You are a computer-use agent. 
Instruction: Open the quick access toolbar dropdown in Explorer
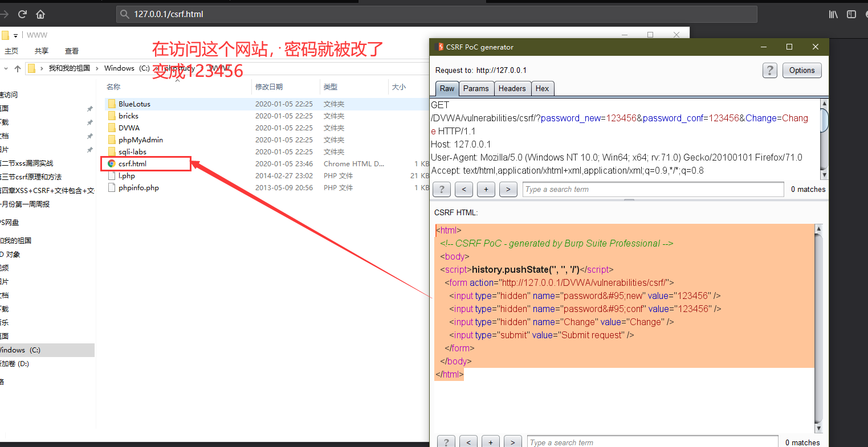pyautogui.click(x=15, y=35)
